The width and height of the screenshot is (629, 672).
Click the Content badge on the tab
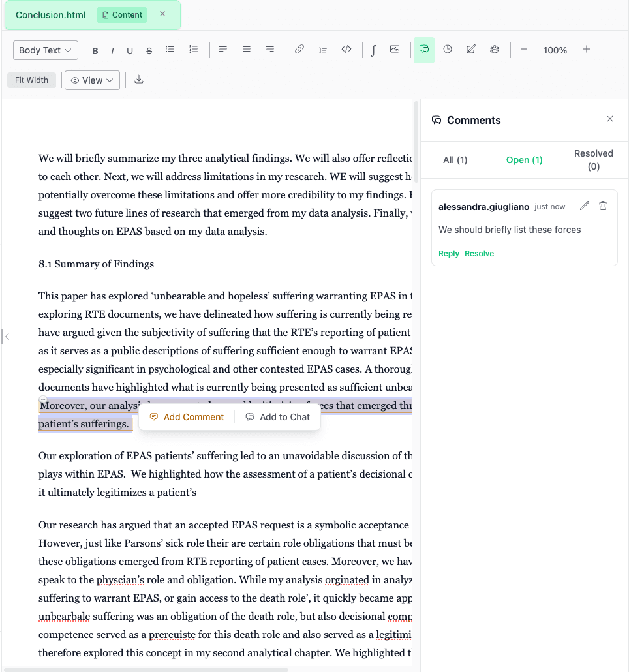point(122,15)
